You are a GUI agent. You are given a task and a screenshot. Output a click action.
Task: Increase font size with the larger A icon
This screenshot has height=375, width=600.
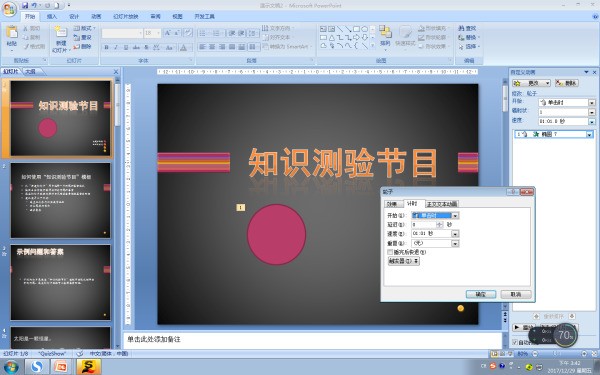167,33
